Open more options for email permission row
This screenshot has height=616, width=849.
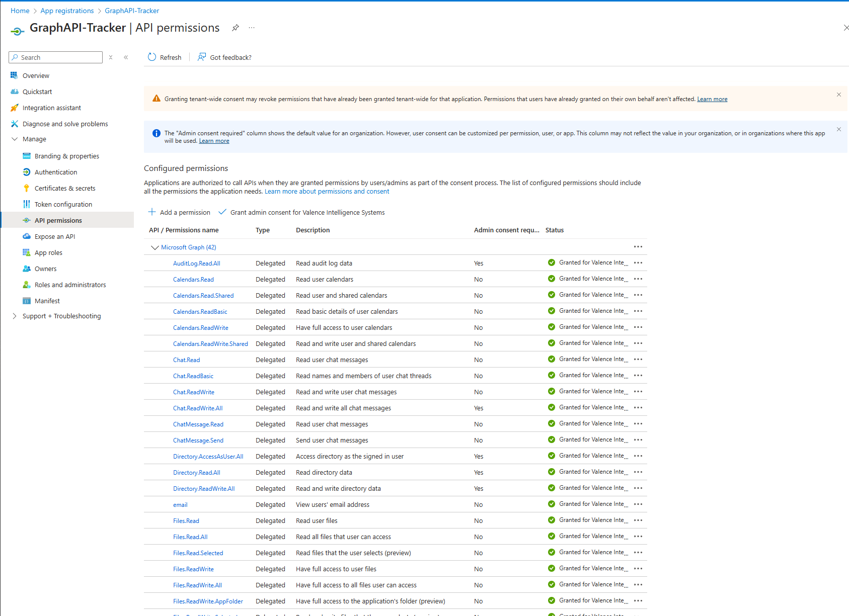[638, 504]
